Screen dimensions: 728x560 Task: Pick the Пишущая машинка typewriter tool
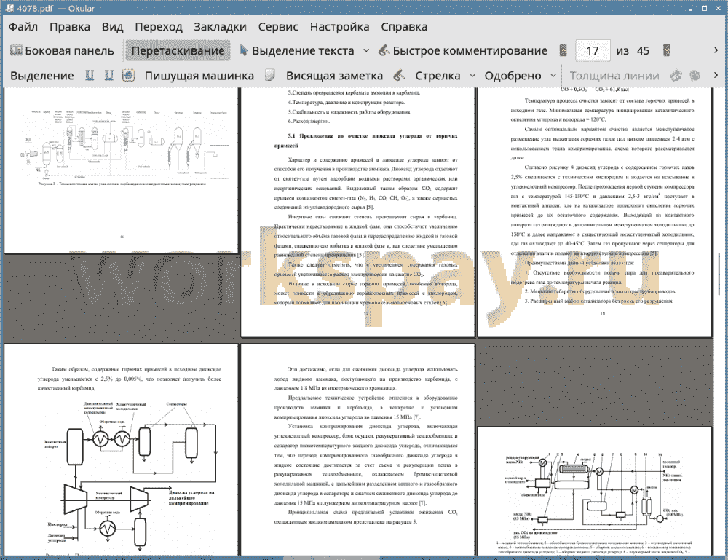(x=199, y=76)
